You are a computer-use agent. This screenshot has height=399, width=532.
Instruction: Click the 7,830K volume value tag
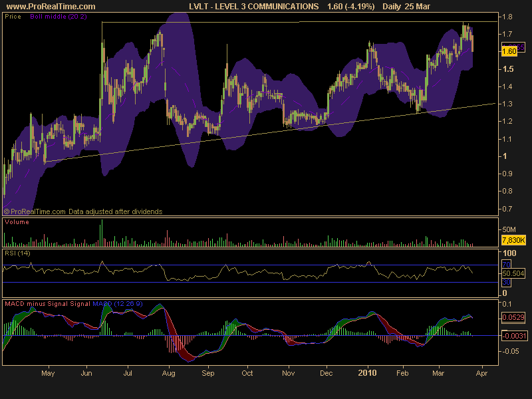pos(513,240)
